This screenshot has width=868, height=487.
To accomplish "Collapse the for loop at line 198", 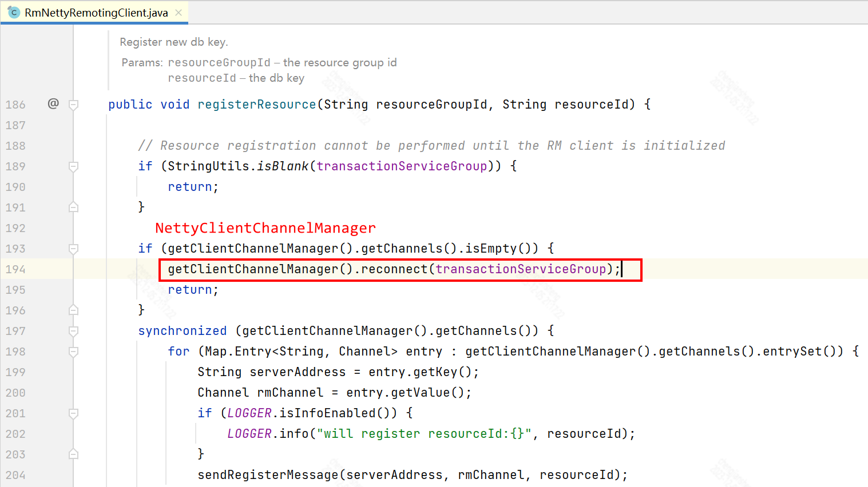I will (x=73, y=352).
